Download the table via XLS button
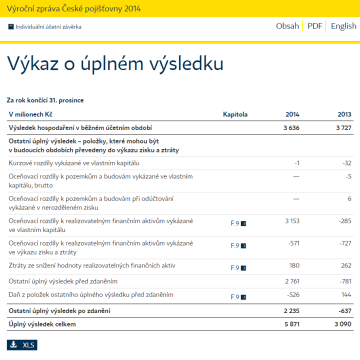This screenshot has height=360, width=360. (22, 345)
